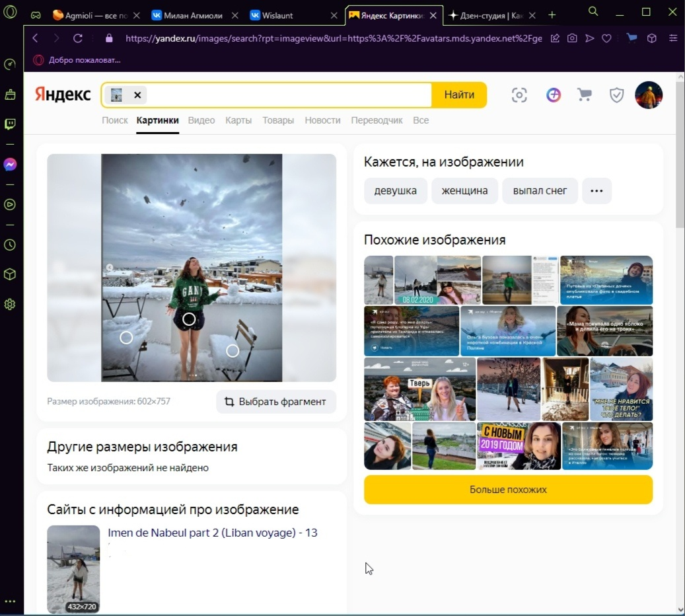Screen dimensions: 685x616
Task: Click Больше похожих button
Action: tap(507, 488)
